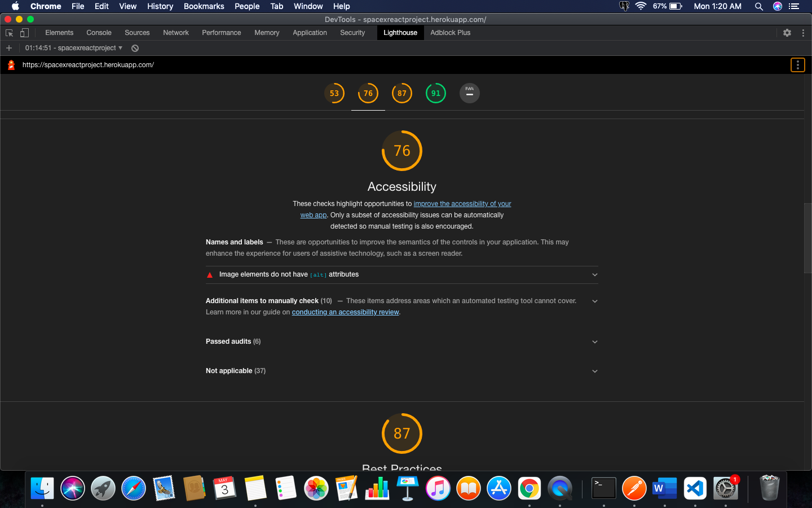Open Visual Studio Code from the Dock
The height and width of the screenshot is (508, 812).
pos(695,488)
